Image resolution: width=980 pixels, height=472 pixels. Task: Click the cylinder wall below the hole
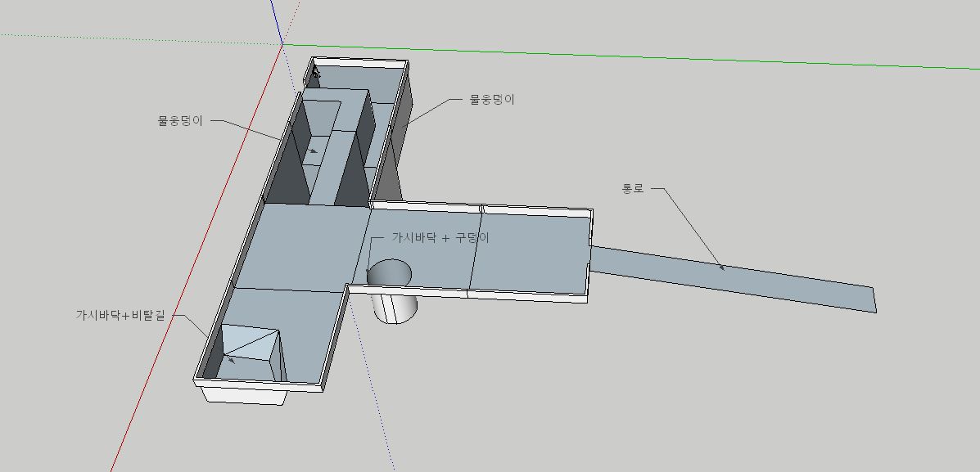[395, 308]
